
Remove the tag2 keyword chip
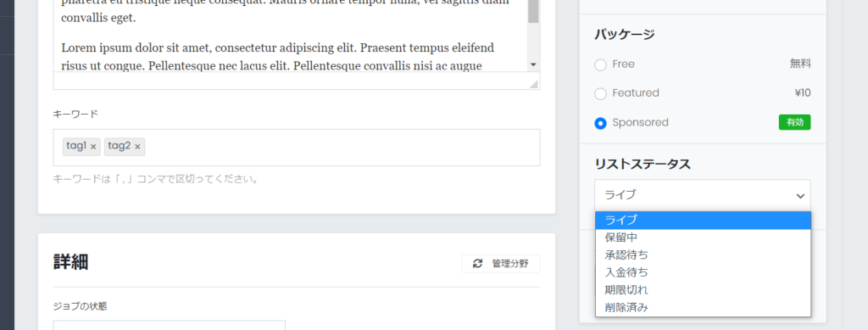(x=137, y=147)
